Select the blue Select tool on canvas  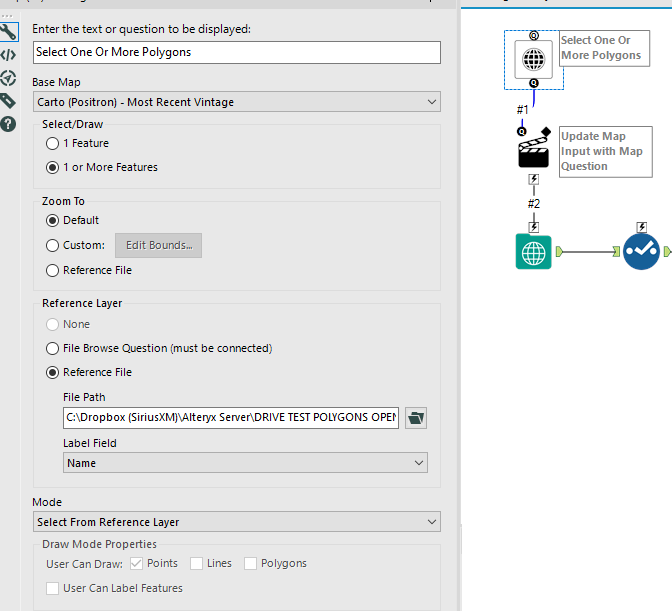[641, 252]
